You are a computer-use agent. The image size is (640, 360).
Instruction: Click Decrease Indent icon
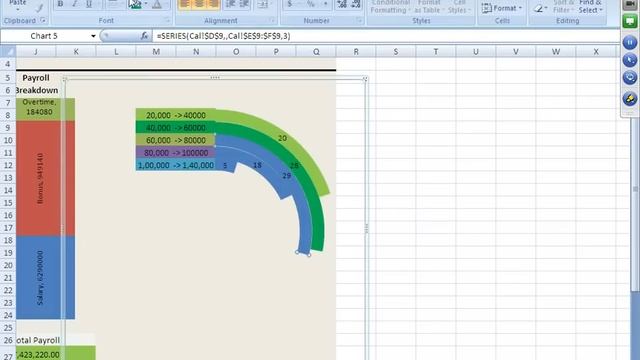pyautogui.click(x=230, y=4)
